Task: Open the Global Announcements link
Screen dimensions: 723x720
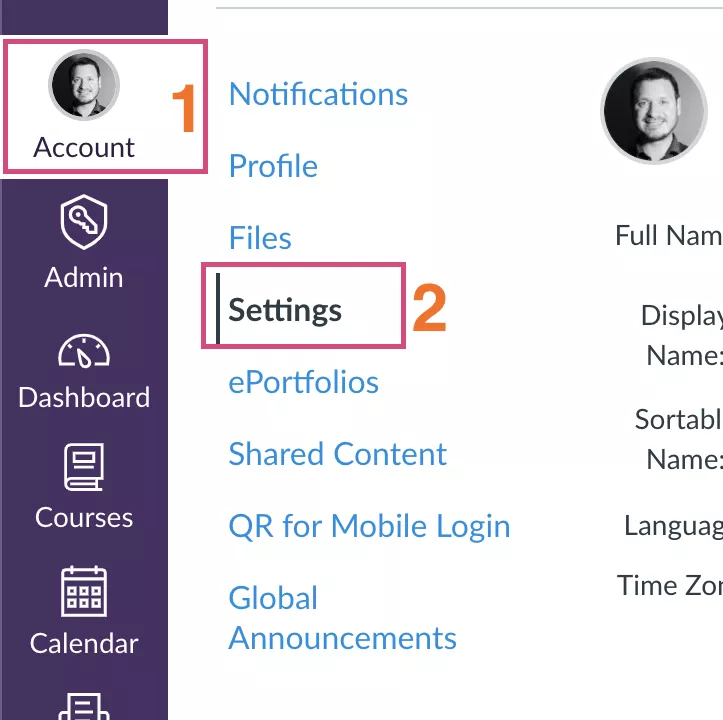Action: [x=343, y=618]
